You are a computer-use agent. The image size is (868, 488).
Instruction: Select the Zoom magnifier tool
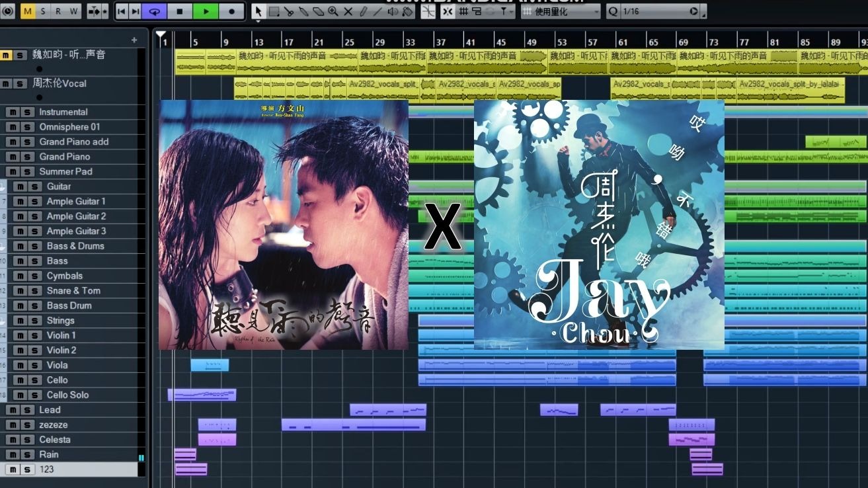pyautogui.click(x=333, y=11)
